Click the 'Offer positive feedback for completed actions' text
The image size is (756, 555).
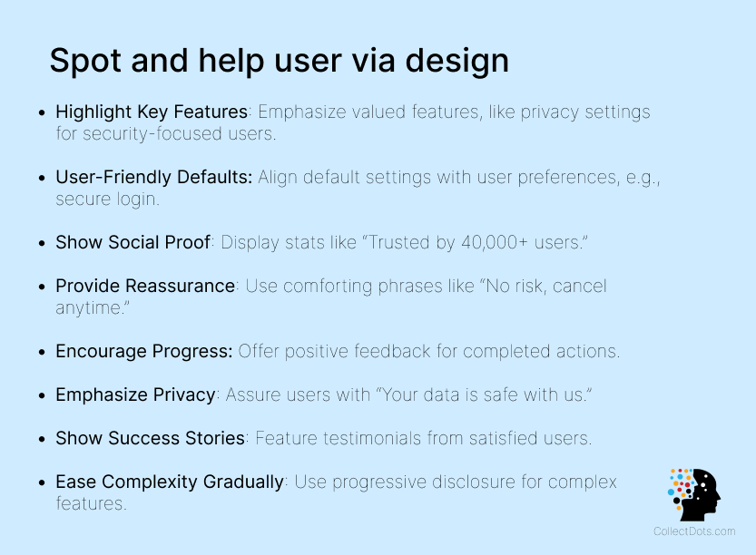[430, 351]
